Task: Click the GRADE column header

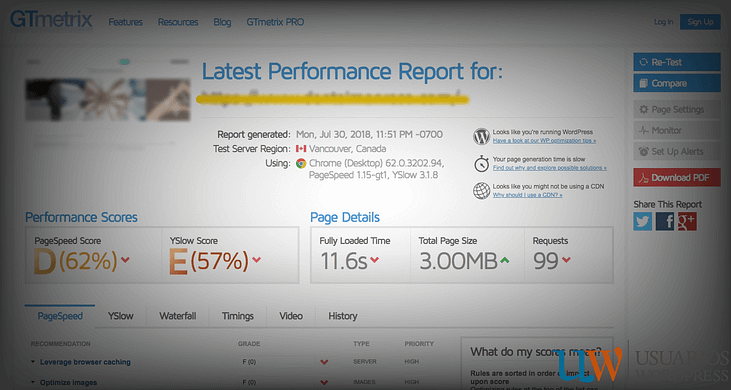Action: click(249, 344)
